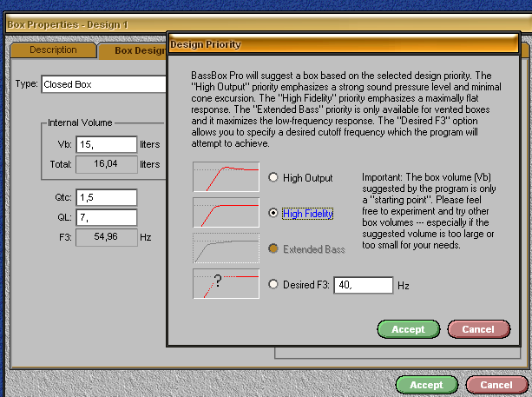Viewport: 532px width, 397px height.
Task: Click the Extended Bass response curve thumbnail
Action: 226,248
